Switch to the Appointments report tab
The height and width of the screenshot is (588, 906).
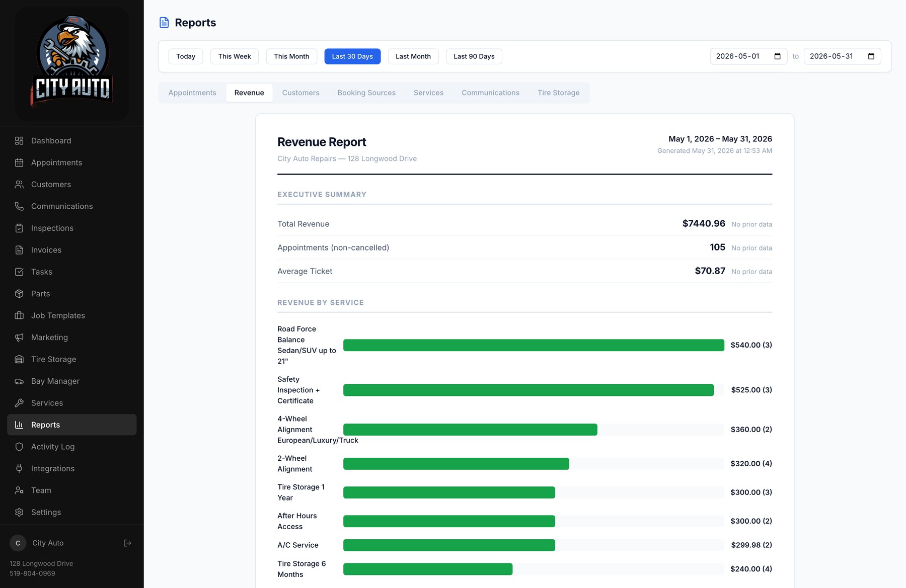(x=192, y=93)
